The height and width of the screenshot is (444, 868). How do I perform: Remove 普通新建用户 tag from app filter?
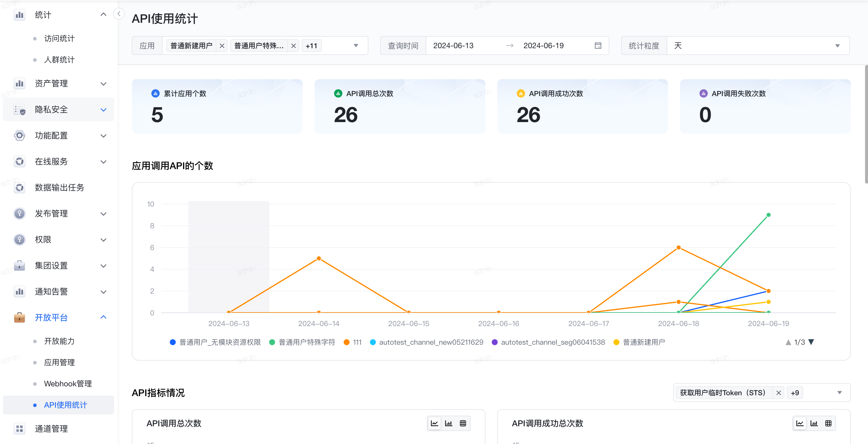[x=222, y=46]
